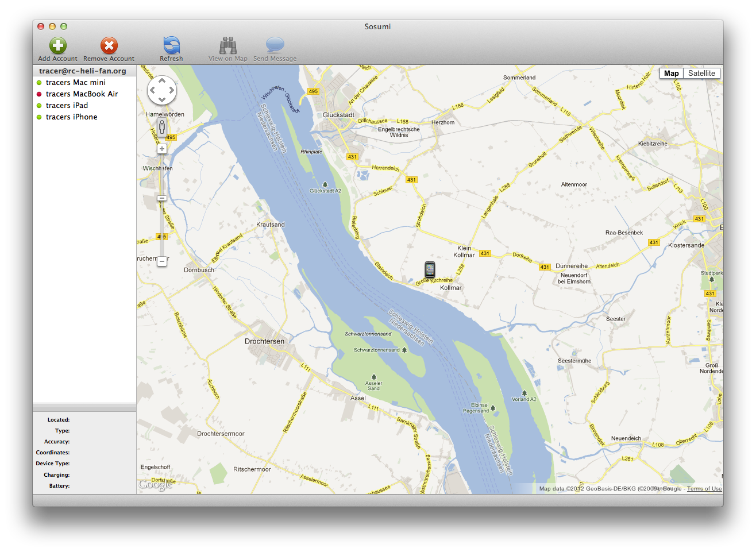Click the Glückstadt A2 tree marker

point(325,184)
